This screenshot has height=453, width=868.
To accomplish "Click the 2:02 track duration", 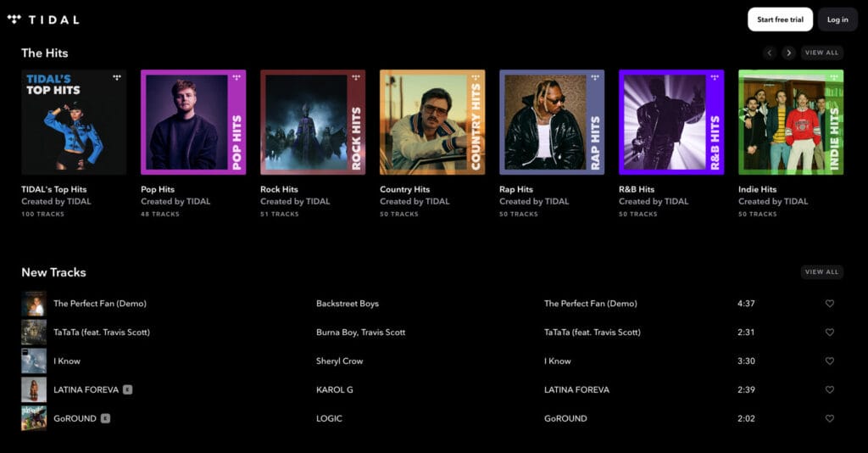I will pyautogui.click(x=746, y=419).
